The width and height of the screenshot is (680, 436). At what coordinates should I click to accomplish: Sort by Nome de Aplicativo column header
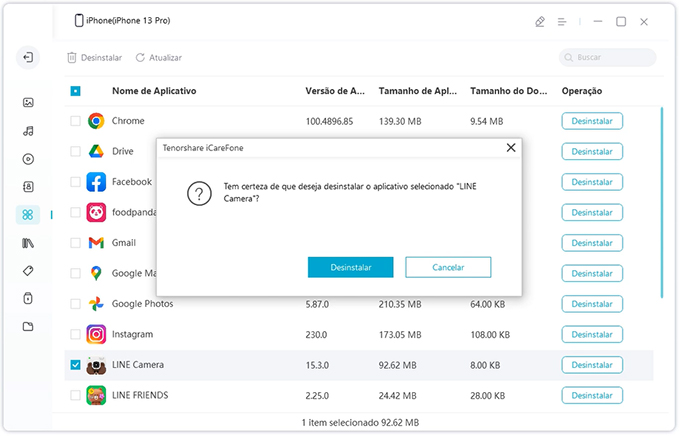[x=154, y=91]
